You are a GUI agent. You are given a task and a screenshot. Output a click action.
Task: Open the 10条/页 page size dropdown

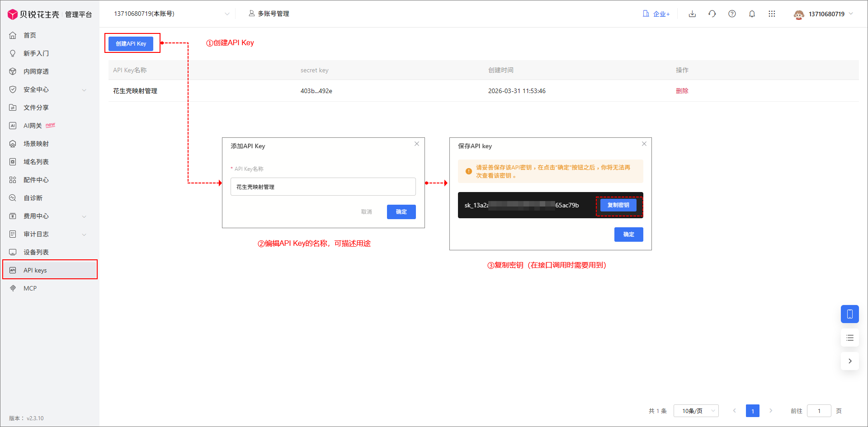click(696, 411)
